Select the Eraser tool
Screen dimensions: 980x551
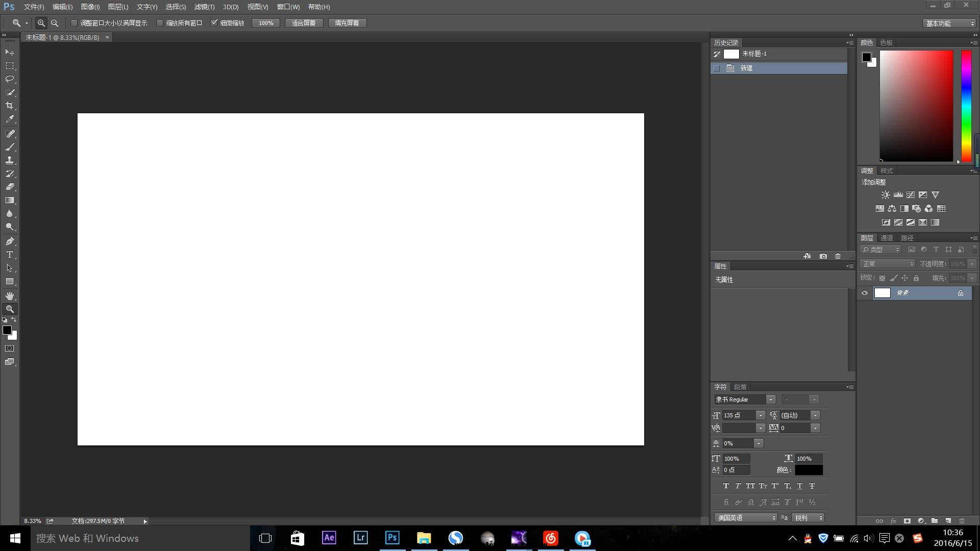click(x=10, y=187)
